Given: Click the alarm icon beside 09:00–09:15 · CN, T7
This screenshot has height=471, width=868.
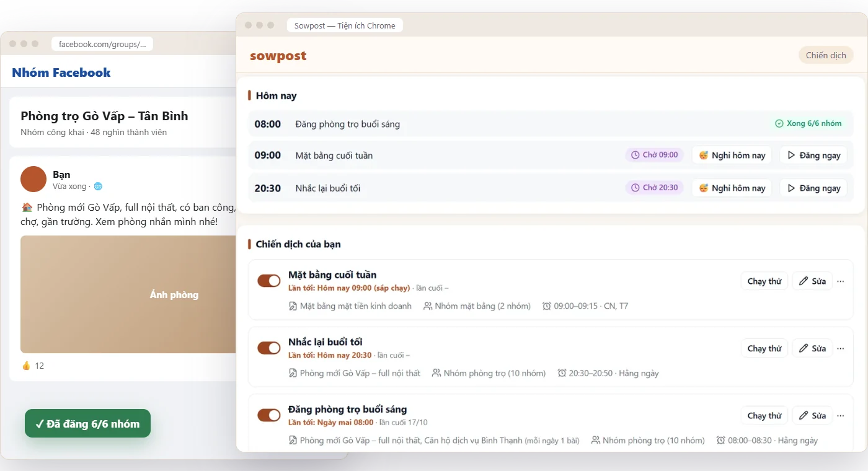Looking at the screenshot, I should pos(546,306).
